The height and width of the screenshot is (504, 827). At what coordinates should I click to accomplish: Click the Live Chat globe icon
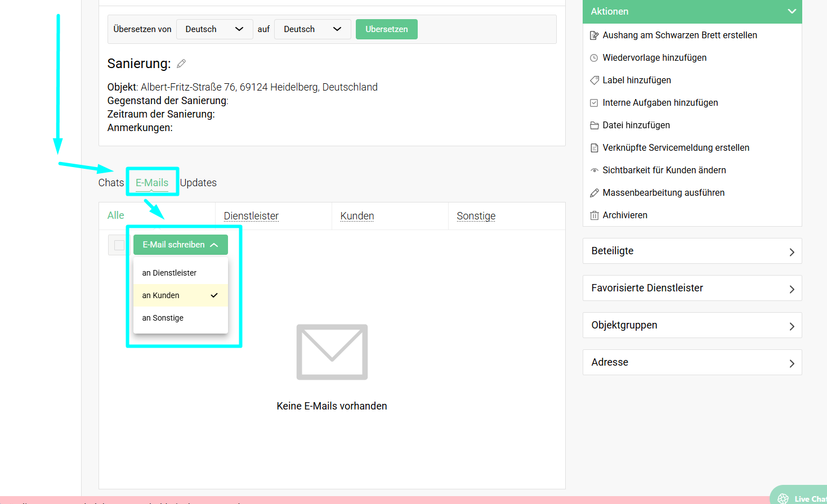[783, 498]
